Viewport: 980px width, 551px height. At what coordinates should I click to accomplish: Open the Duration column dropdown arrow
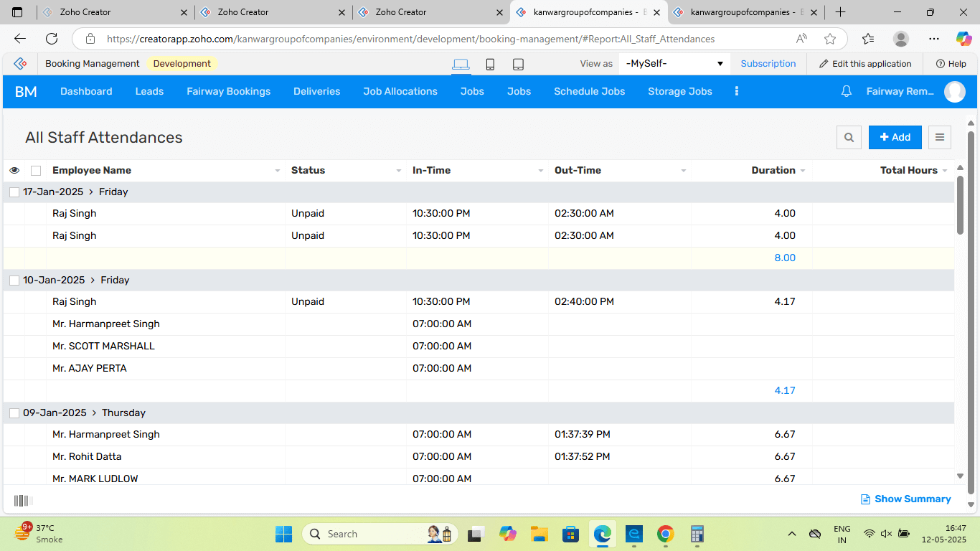pos(802,171)
